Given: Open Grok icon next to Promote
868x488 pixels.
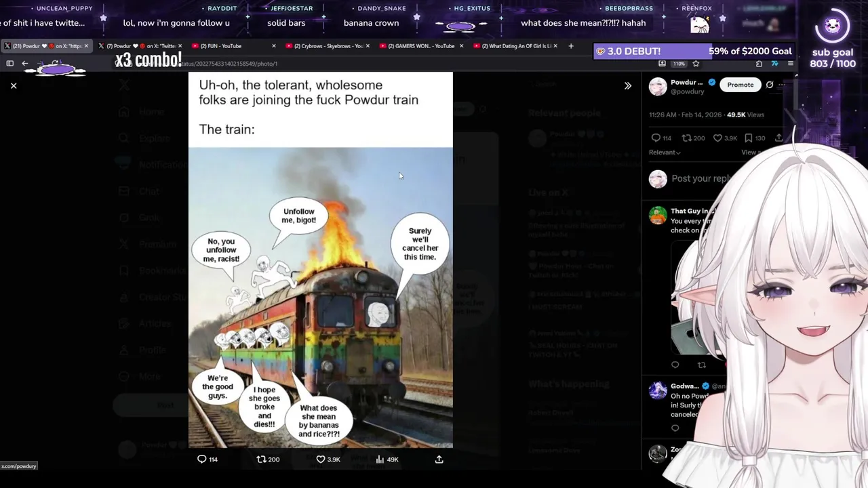Looking at the screenshot, I should point(770,85).
